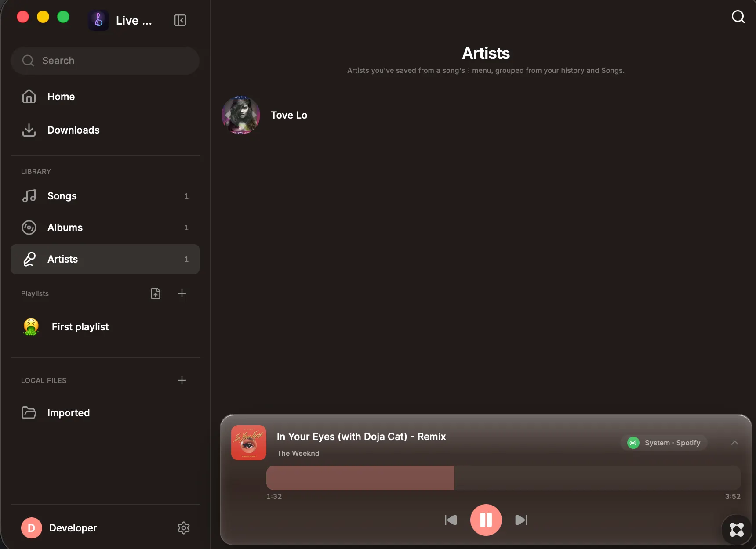Open the search icon at top right

coord(738,17)
